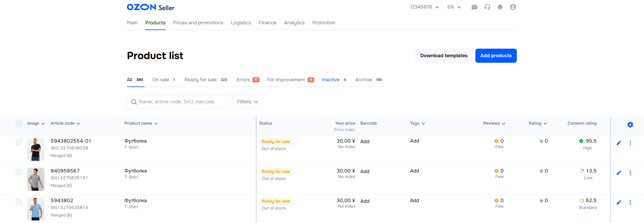Click the Add products button
Screen dimensions: 644x223
pos(496,56)
